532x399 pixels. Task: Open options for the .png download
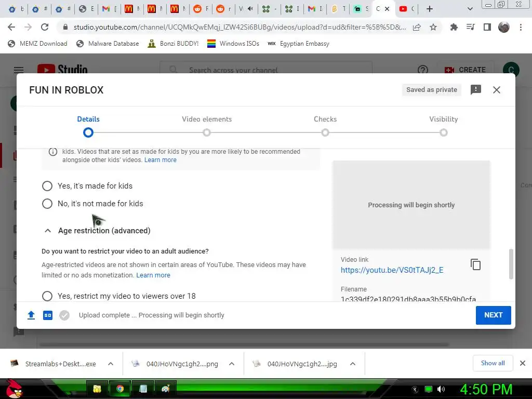232,364
